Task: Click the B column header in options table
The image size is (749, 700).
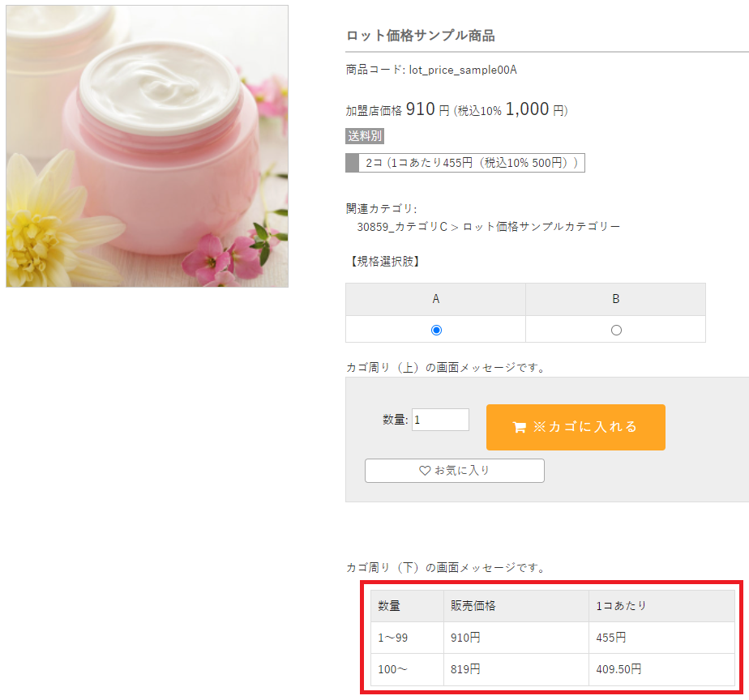Action: [616, 299]
